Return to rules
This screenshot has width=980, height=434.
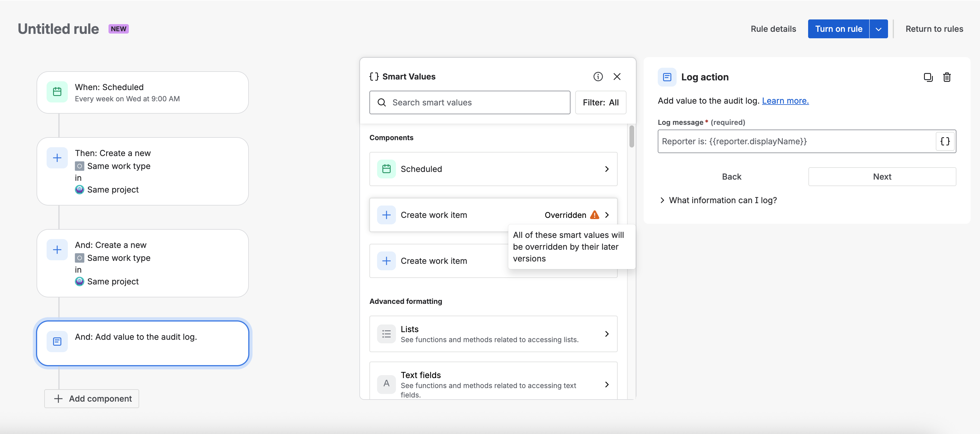point(934,29)
